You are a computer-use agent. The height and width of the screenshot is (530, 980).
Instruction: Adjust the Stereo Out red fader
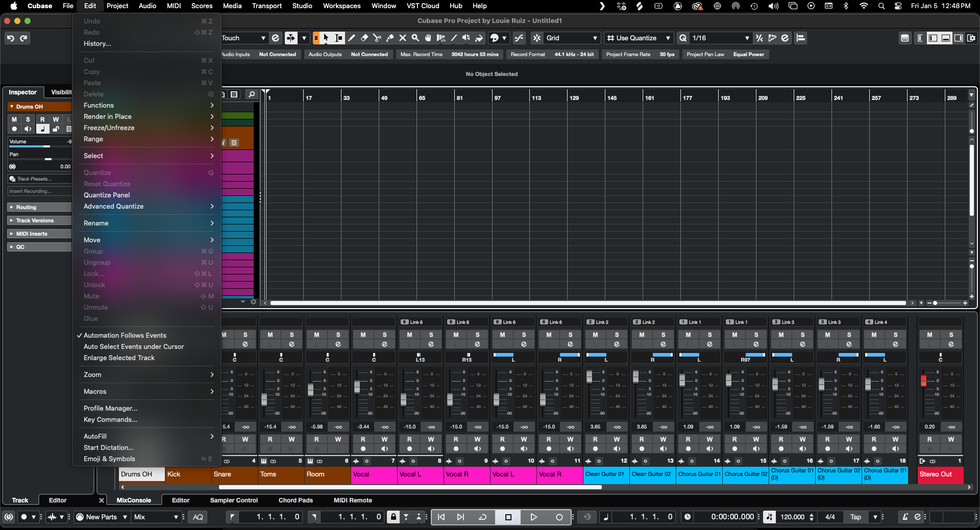coord(923,381)
